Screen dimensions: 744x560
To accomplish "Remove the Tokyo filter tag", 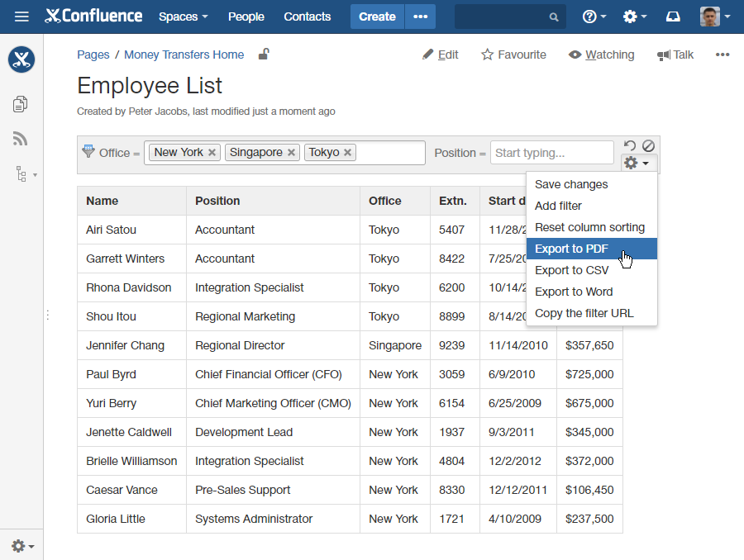I will coord(348,153).
